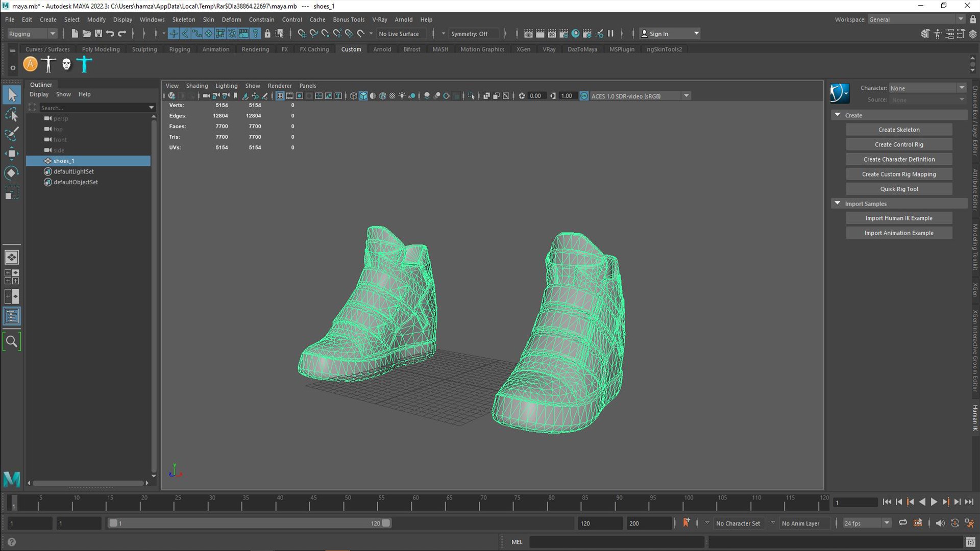Screen dimensions: 980x551
Task: Click the cyan T-pose shelf icon
Action: click(84, 64)
